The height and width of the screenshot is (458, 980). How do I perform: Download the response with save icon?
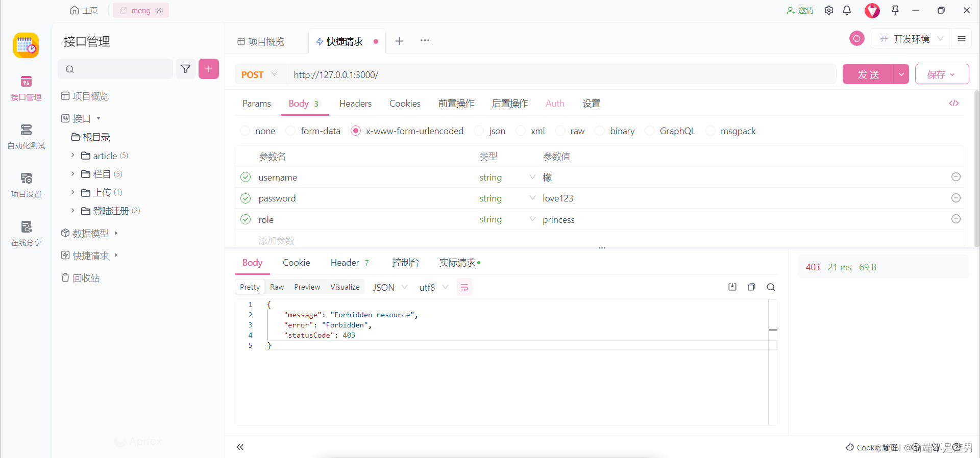(732, 287)
